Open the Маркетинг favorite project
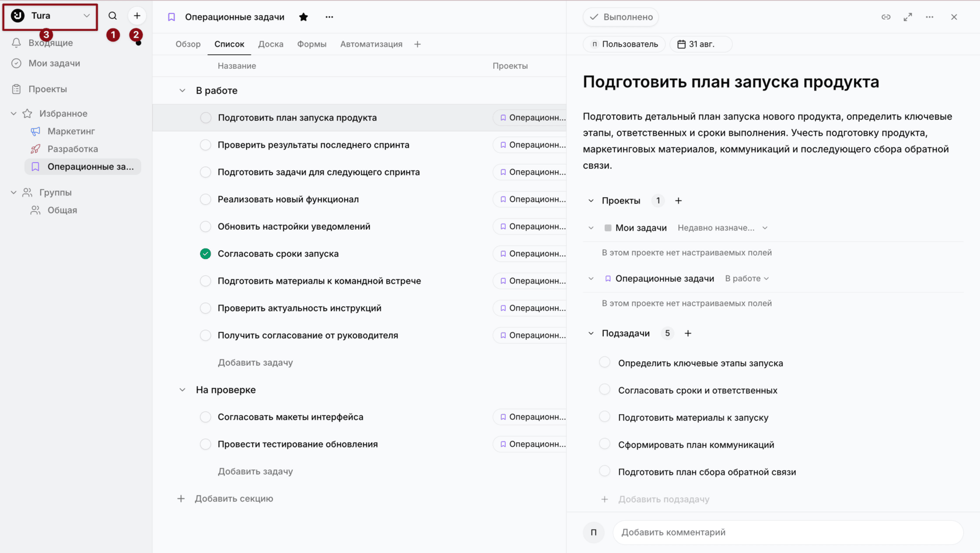 (x=71, y=131)
